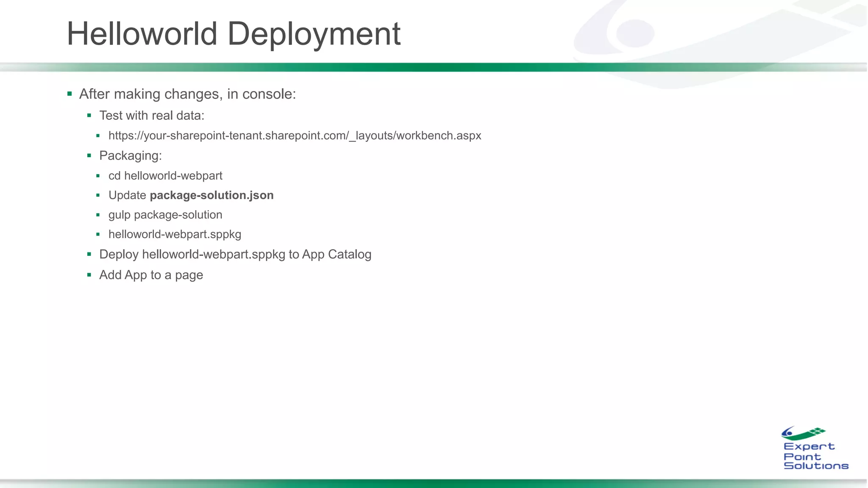868x488 pixels.
Task: Click the Helloworld Deployment title
Action: (234, 34)
